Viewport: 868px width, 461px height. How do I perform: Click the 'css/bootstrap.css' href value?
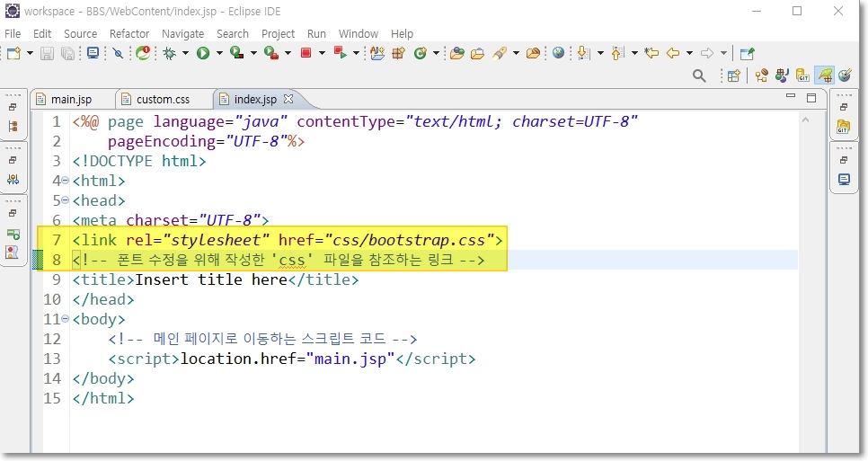click(409, 240)
